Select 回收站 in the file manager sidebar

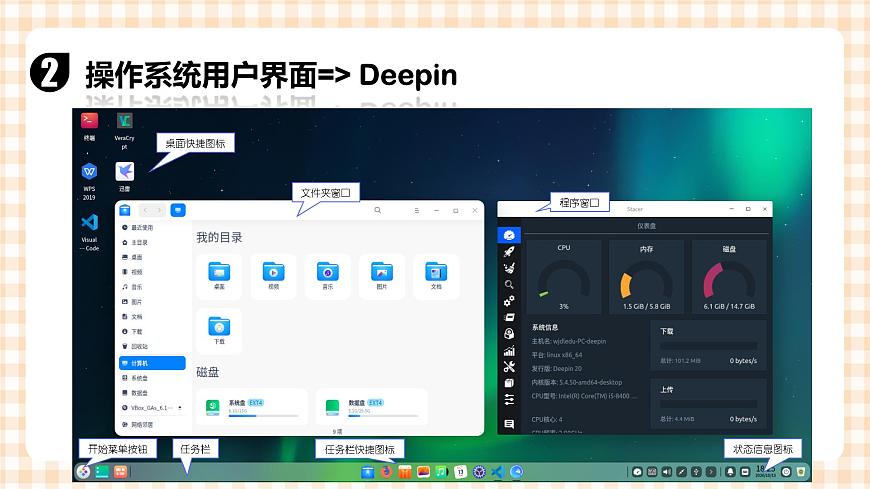coord(153,346)
